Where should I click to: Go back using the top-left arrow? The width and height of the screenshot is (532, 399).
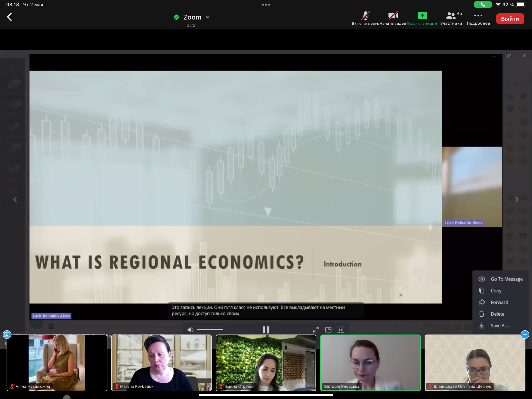(10, 17)
